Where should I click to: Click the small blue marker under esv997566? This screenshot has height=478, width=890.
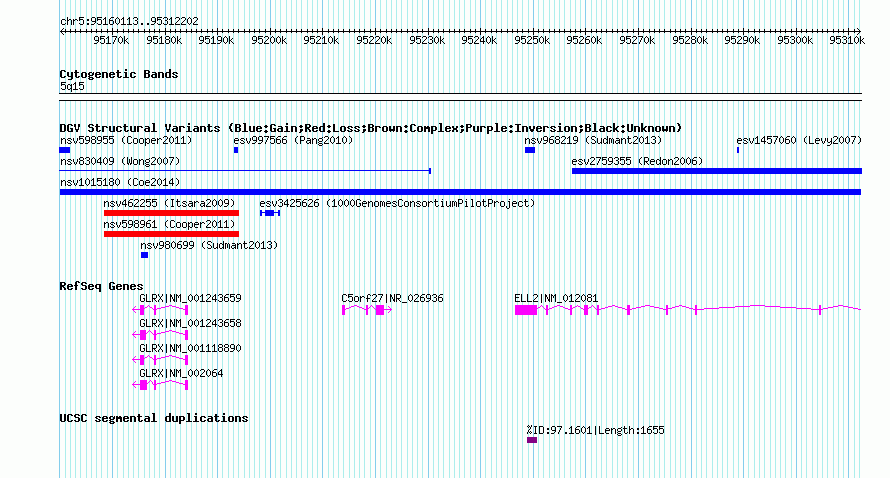pyautogui.click(x=236, y=150)
